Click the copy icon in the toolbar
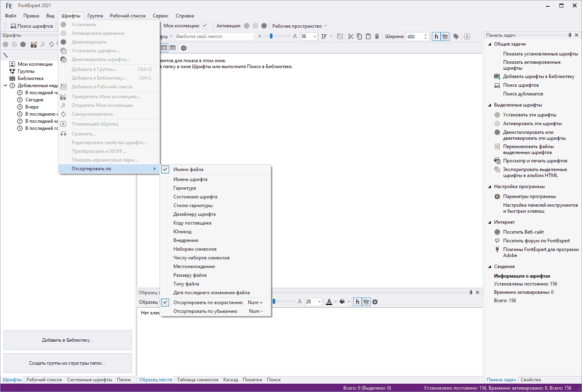The height and width of the screenshot is (392, 582). tap(359, 36)
